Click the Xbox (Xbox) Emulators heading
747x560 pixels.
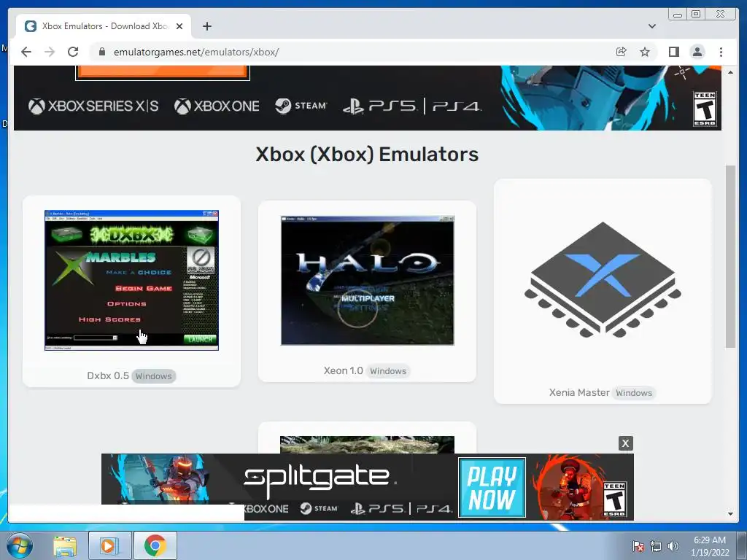[x=367, y=155]
